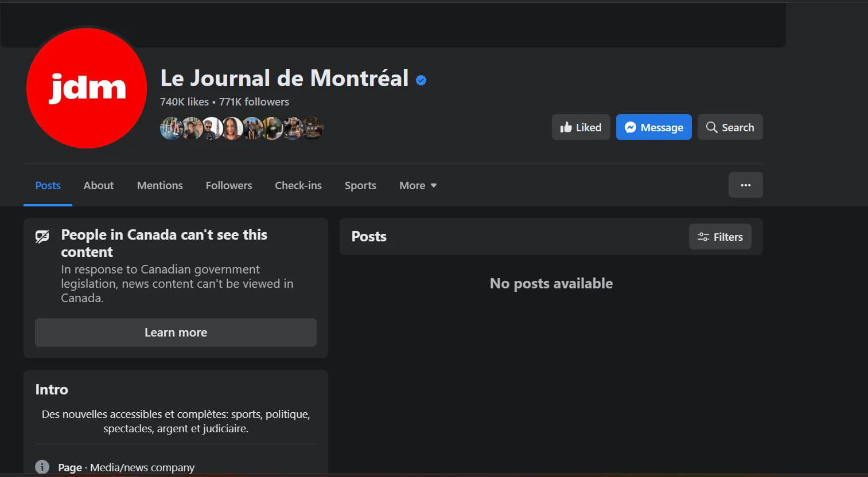
Task: Open the Mentions tab
Action: coord(159,185)
